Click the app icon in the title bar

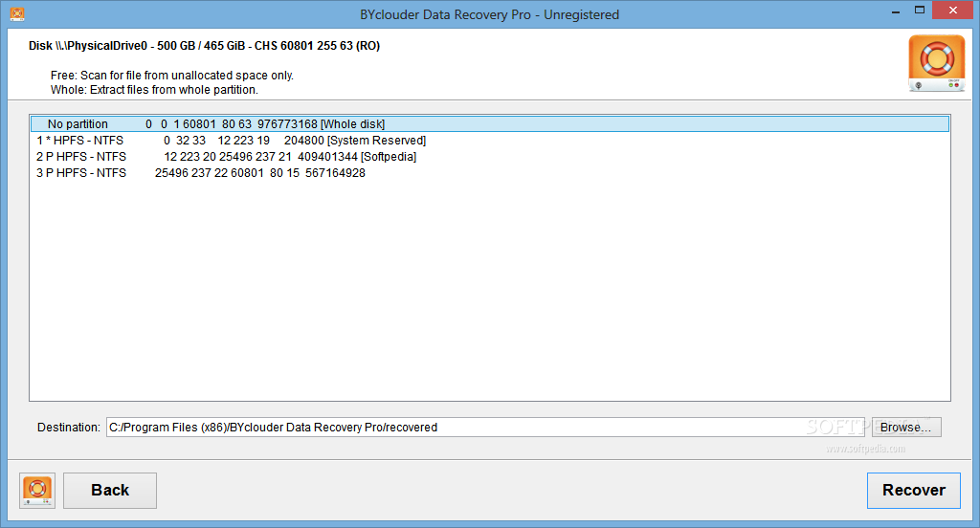[17, 13]
